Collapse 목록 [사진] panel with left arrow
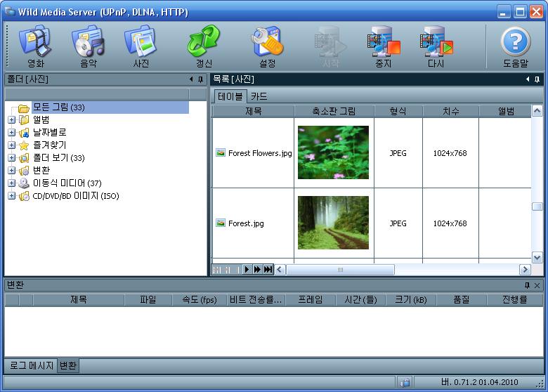Image resolution: width=548 pixels, height=392 pixels. tap(528, 79)
